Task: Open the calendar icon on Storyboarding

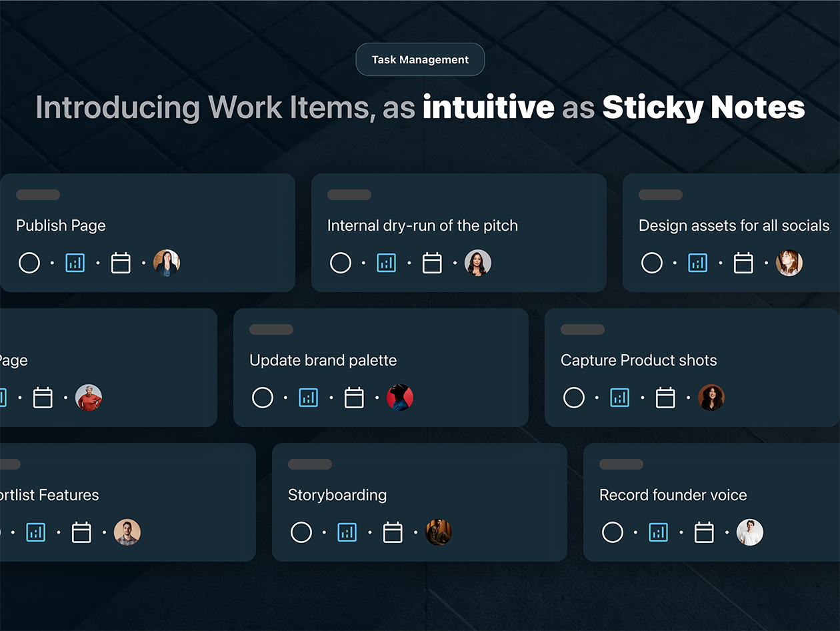Action: [x=393, y=532]
